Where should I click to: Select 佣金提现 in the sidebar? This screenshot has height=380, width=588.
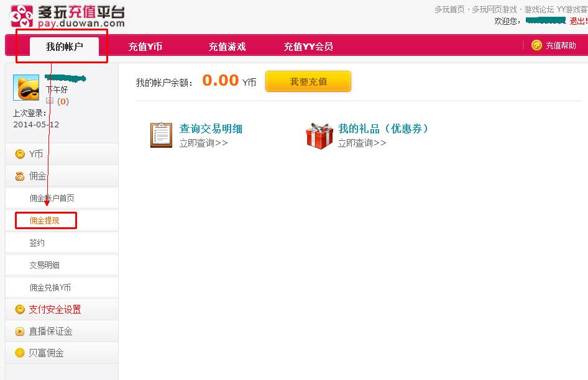click(45, 220)
